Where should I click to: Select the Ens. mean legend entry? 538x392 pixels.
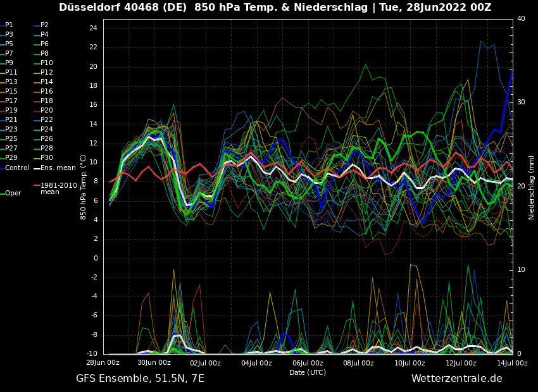point(58,168)
